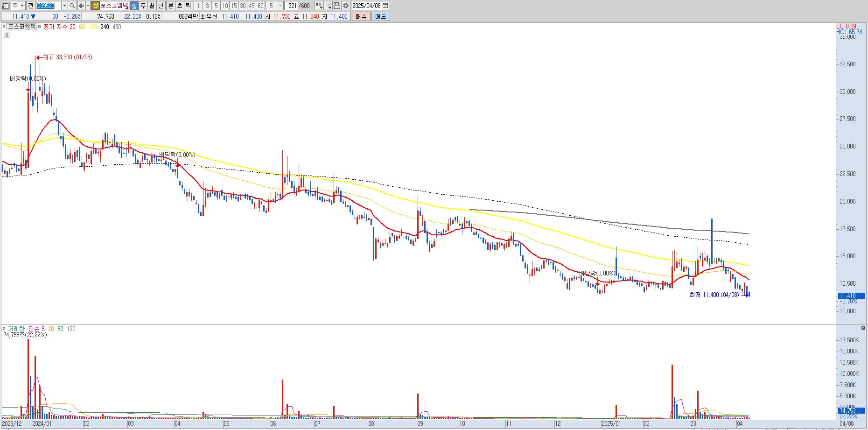The height and width of the screenshot is (430, 868).
Task: Select the 일 daily period toggle
Action: tap(134, 6)
